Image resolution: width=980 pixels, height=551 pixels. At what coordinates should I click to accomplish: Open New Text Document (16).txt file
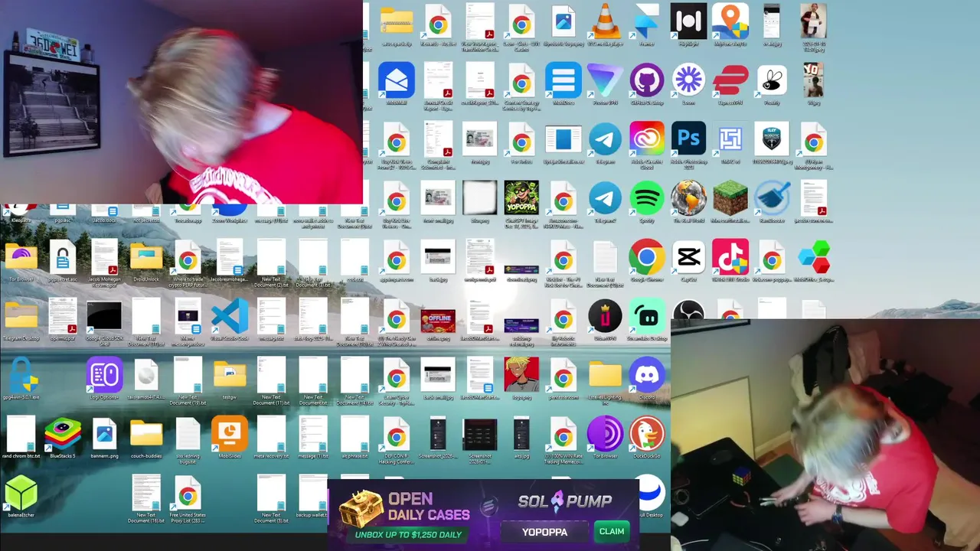click(x=146, y=493)
